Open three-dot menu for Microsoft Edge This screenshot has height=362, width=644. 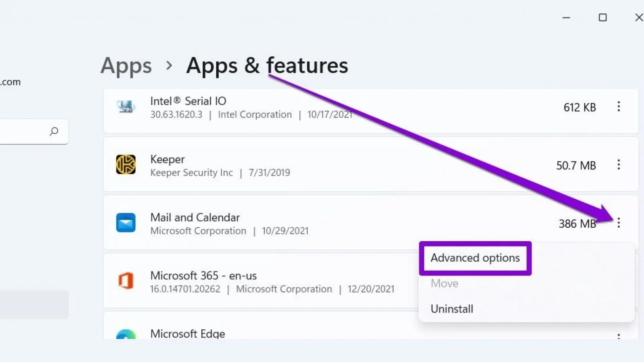coord(619,336)
